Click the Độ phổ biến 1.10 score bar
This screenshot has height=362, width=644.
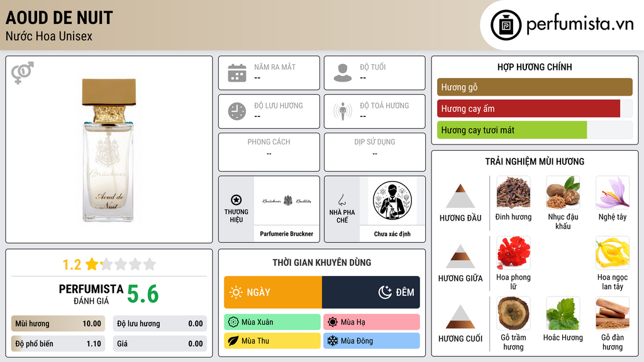(x=58, y=344)
